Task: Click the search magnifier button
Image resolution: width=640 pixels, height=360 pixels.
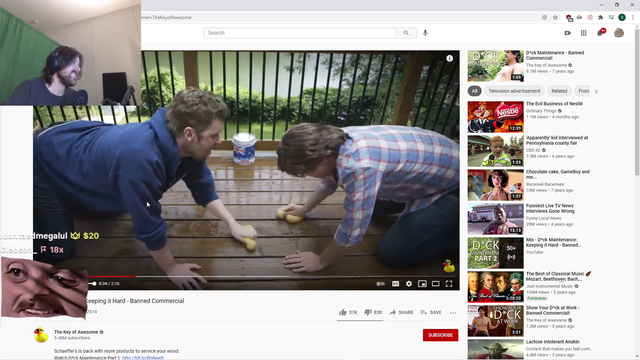Action: [406, 33]
